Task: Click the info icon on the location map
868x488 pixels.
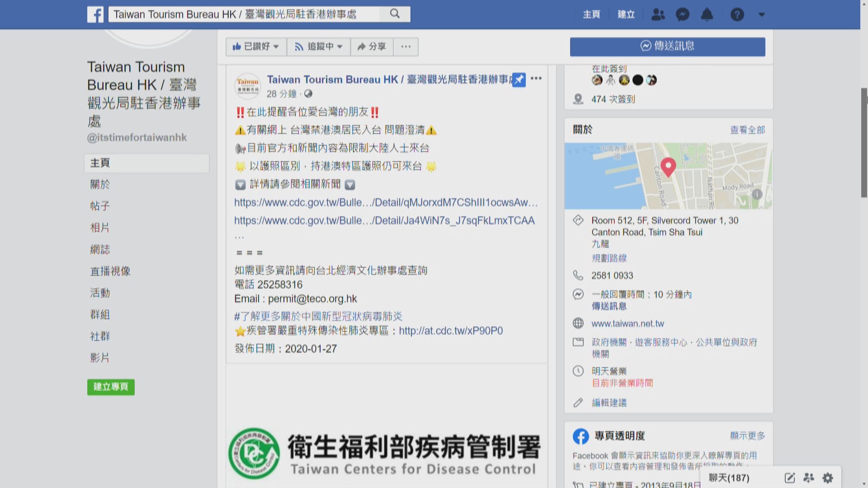Action: tap(757, 194)
